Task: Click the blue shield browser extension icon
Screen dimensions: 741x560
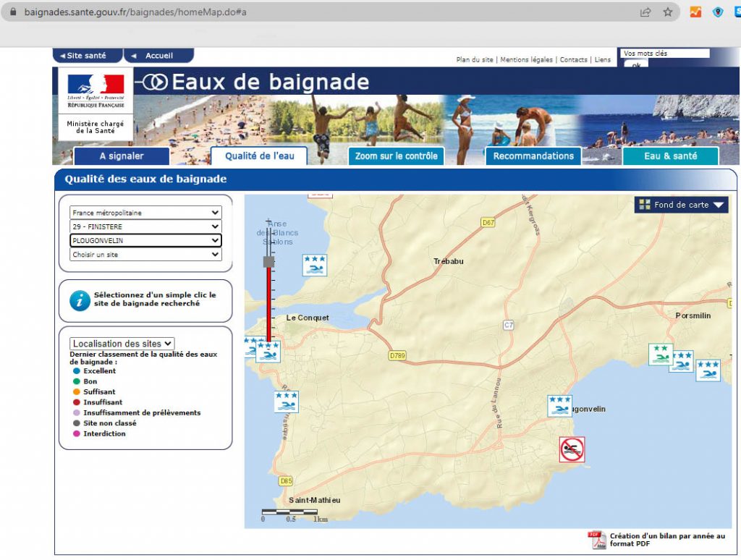Action: (x=718, y=12)
